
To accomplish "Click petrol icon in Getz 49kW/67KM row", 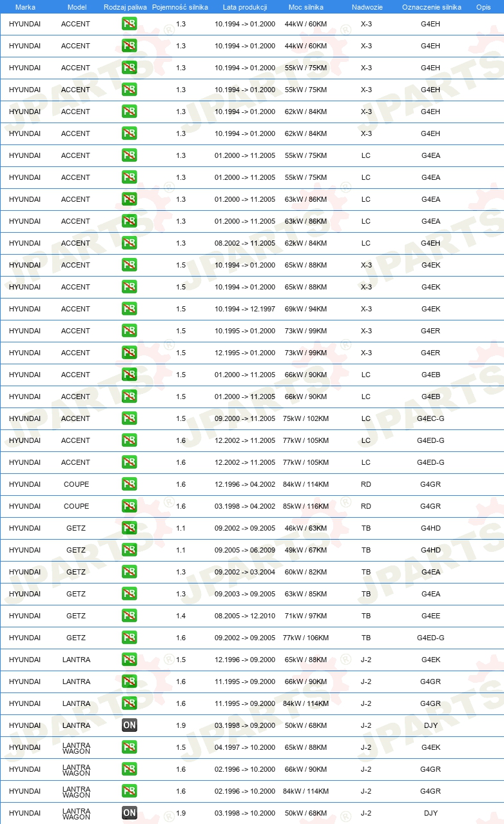I will (130, 550).
